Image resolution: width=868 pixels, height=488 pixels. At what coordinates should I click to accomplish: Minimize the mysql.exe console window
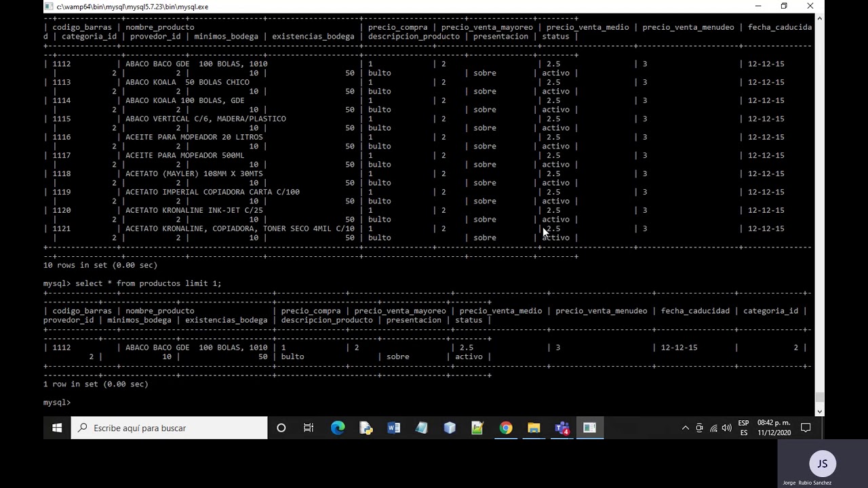tap(757, 6)
